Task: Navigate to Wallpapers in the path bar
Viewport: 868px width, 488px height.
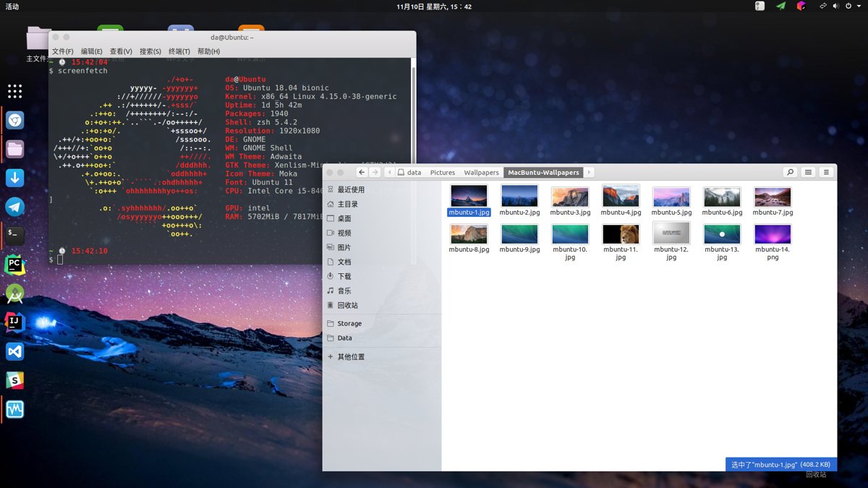Action: (481, 172)
